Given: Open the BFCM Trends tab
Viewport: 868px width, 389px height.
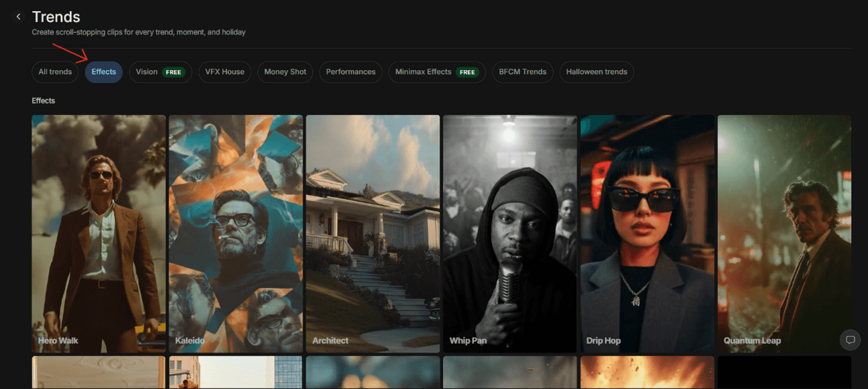Looking at the screenshot, I should [523, 72].
